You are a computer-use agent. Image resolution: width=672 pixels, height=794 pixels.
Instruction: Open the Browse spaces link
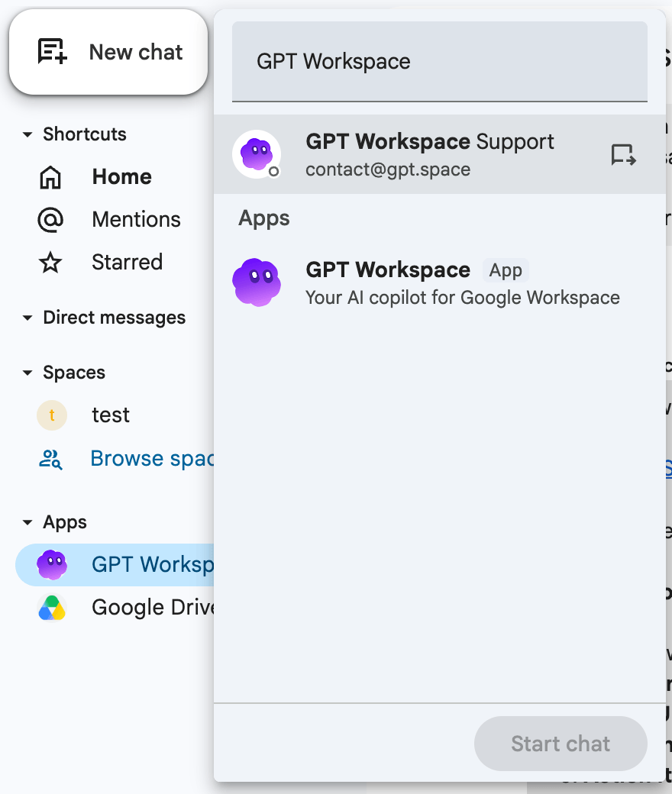click(152, 459)
